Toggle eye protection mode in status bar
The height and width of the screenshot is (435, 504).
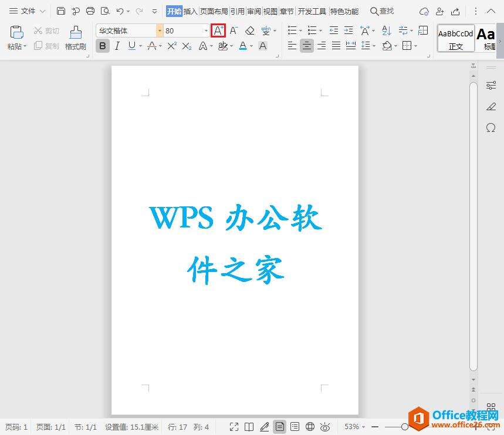(x=325, y=427)
